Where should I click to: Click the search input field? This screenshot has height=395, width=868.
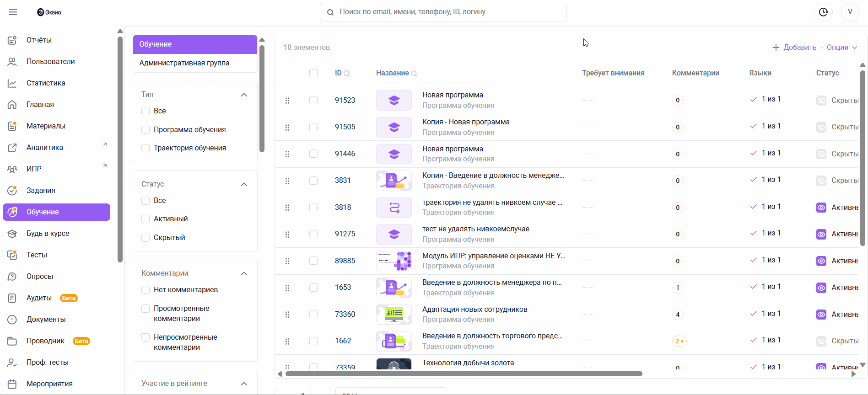[443, 12]
